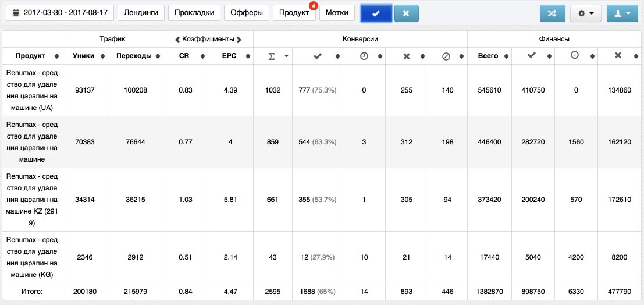Click total finance value 545610
This screenshot has height=305, width=644.
490,90
